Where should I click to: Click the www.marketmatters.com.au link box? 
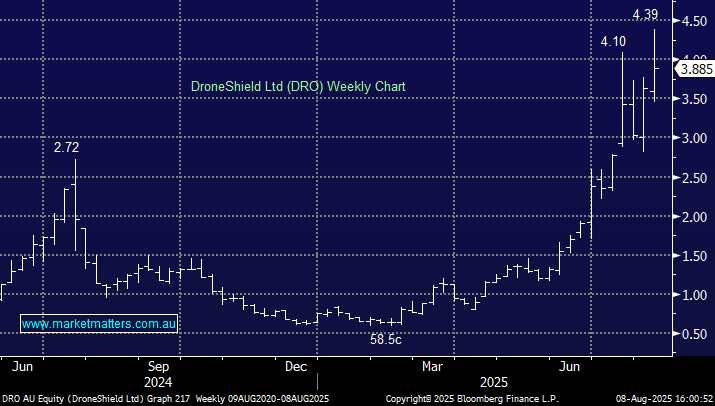click(x=99, y=324)
